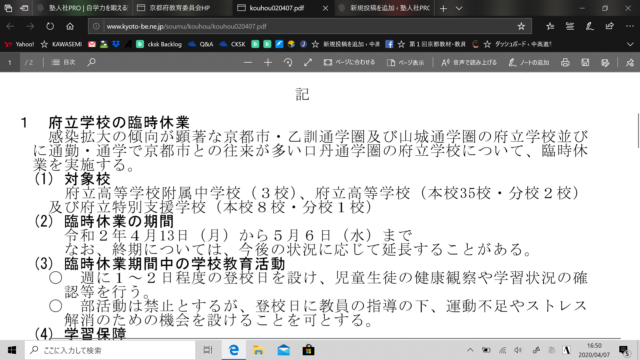Open ページ表示 page view options

point(405,62)
